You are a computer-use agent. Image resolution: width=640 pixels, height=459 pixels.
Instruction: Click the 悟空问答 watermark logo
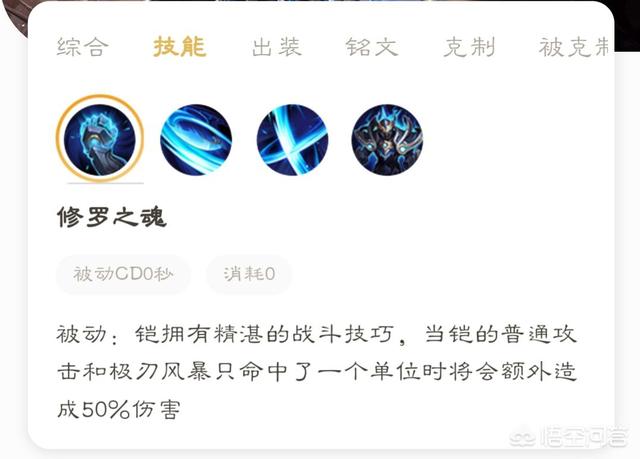pos(568,437)
